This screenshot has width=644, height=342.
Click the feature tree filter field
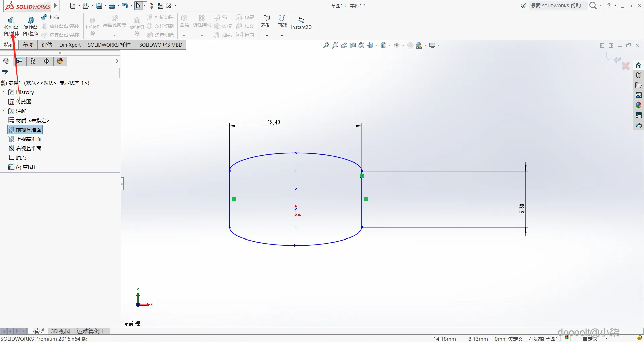pyautogui.click(x=60, y=73)
